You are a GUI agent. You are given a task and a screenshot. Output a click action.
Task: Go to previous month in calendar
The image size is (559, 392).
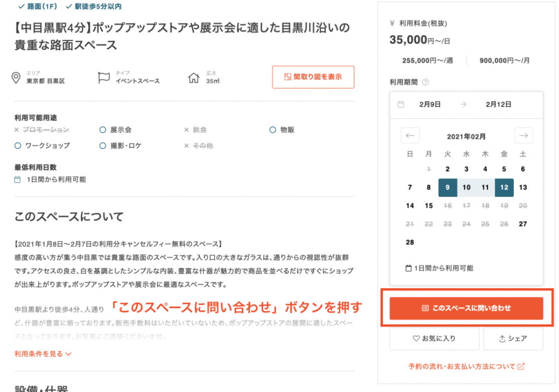click(410, 136)
